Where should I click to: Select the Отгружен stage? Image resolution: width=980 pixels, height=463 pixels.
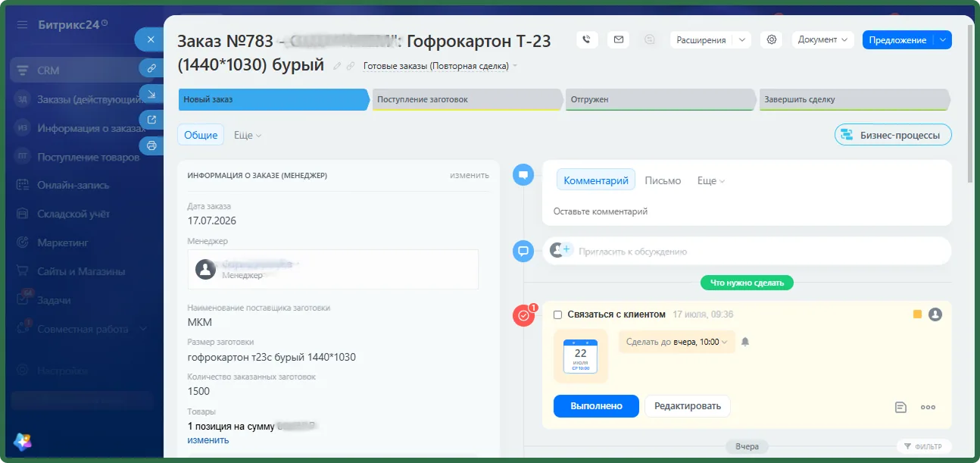[661, 99]
